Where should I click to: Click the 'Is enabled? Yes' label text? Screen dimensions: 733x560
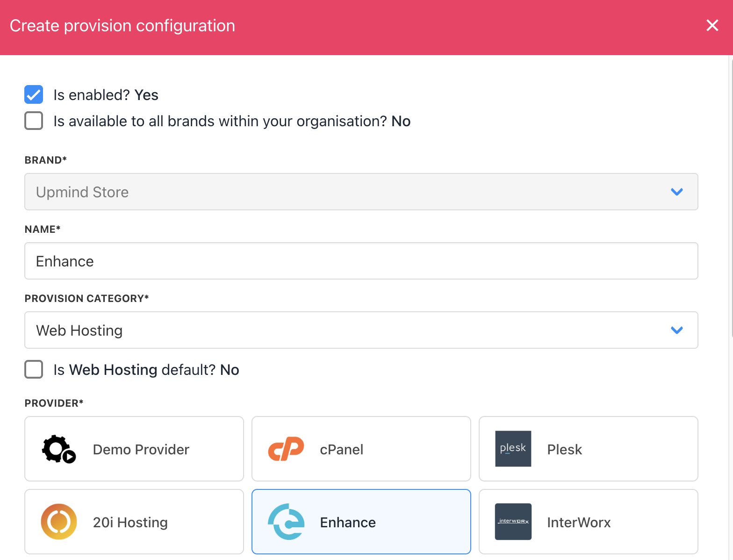(106, 95)
